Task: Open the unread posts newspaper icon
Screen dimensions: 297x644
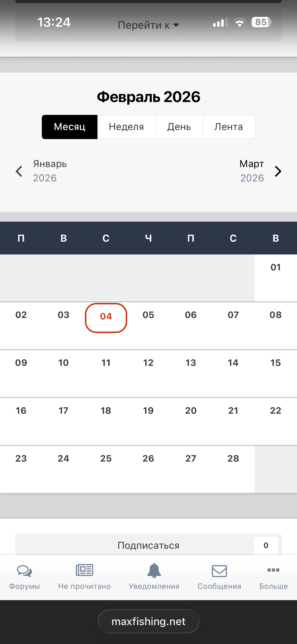Action: pyautogui.click(x=84, y=570)
